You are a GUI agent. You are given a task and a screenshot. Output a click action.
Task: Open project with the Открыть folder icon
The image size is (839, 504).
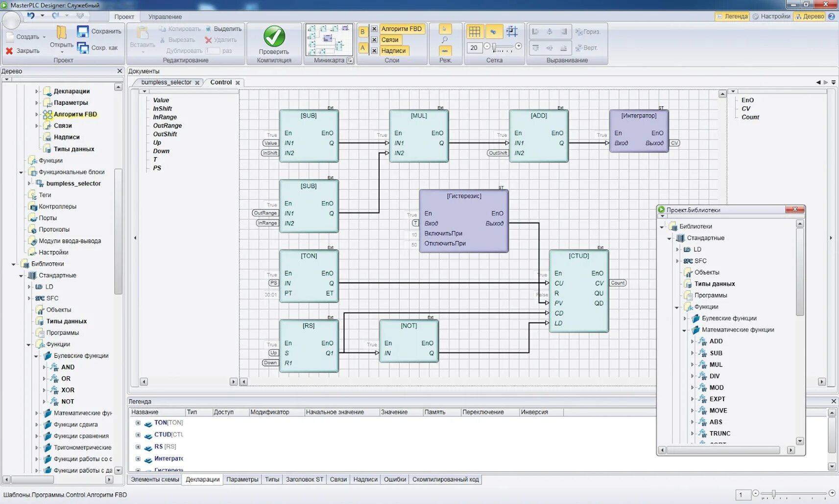click(x=61, y=33)
